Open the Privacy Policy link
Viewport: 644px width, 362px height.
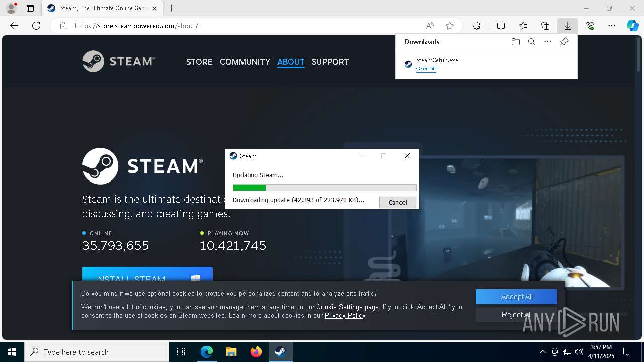(x=345, y=315)
